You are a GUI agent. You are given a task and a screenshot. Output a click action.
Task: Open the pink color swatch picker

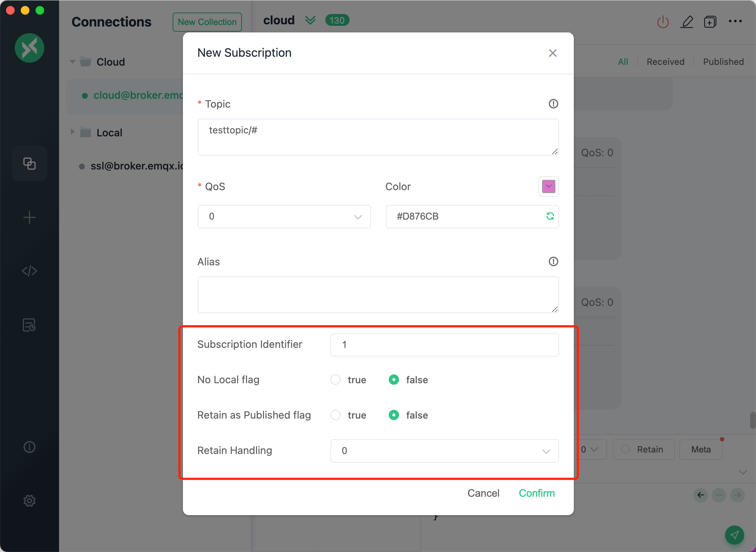[x=548, y=186]
